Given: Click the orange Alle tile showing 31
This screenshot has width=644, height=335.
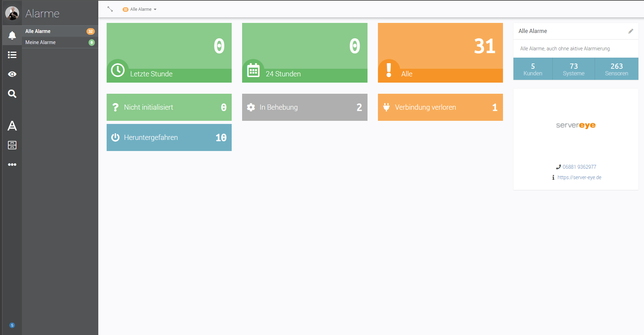Looking at the screenshot, I should point(440,53).
